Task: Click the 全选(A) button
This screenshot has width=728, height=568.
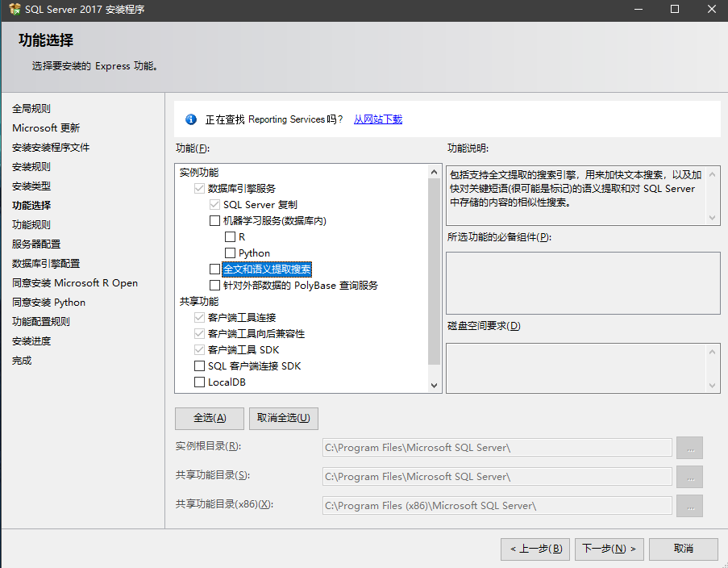Action: point(210,418)
